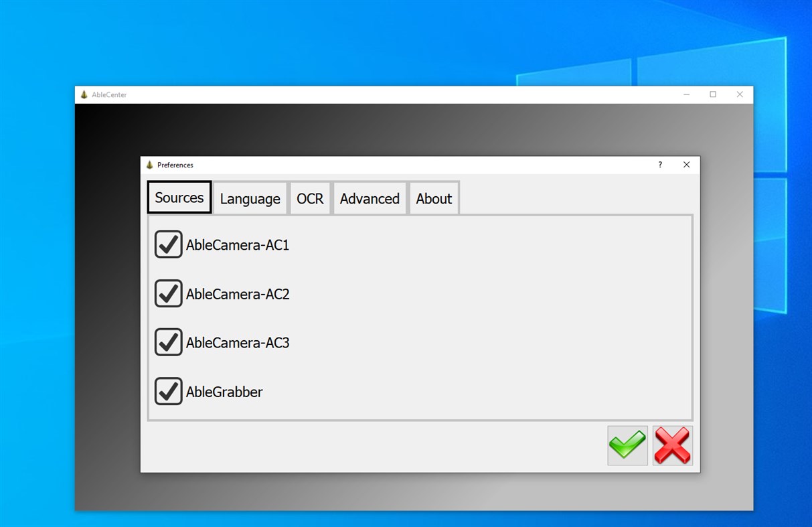This screenshot has width=812, height=527.
Task: View the About tab
Action: click(433, 198)
